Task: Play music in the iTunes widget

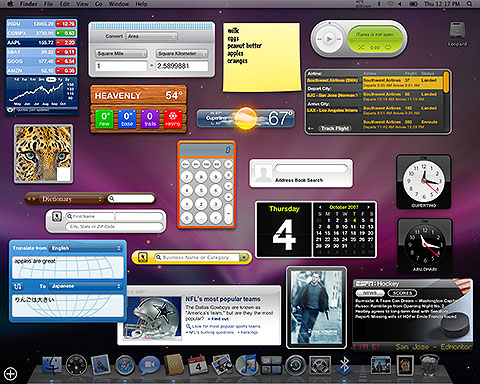Action: click(x=329, y=39)
